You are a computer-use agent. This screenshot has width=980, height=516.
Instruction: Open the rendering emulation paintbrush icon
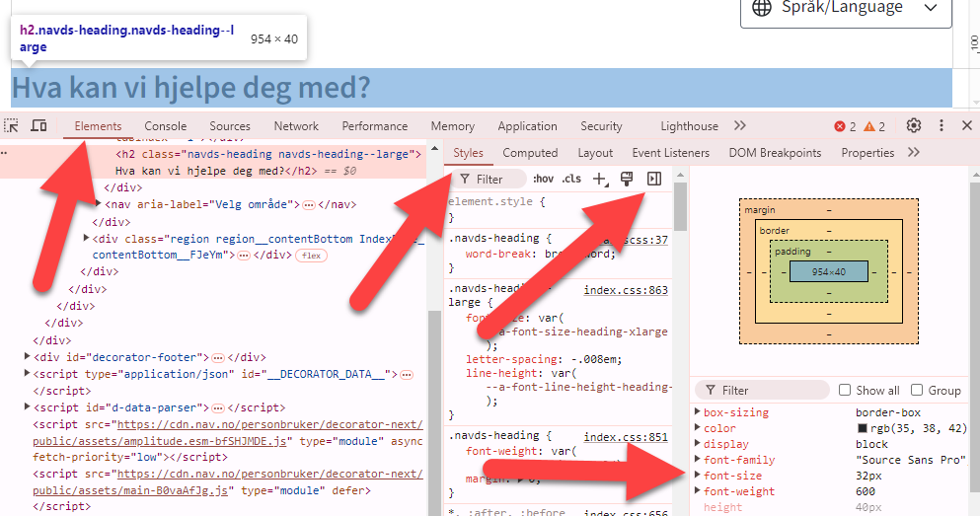[627, 180]
